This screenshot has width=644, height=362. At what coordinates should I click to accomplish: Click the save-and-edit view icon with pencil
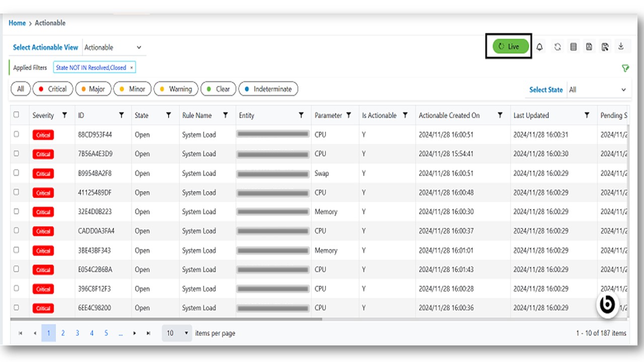click(605, 47)
